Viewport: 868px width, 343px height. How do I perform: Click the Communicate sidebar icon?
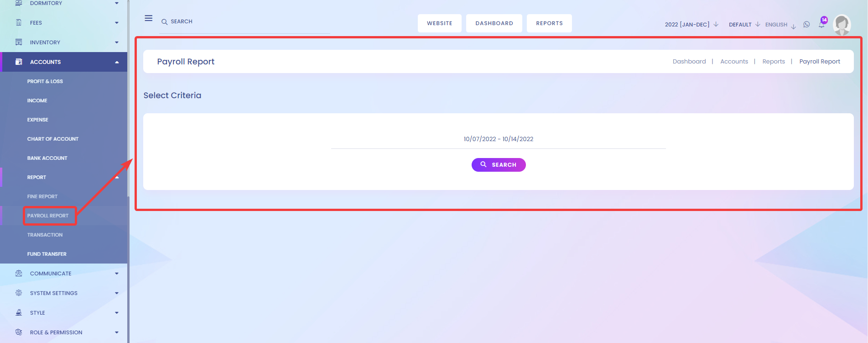click(x=19, y=273)
